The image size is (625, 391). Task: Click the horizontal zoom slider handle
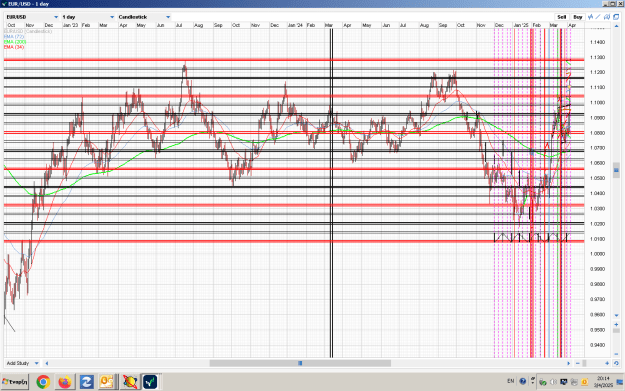584,363
